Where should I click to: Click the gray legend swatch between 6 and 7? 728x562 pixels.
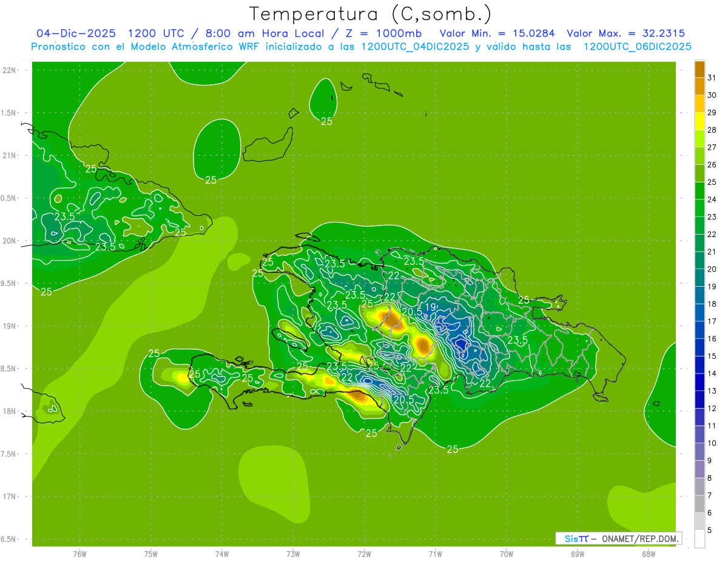pos(699,504)
